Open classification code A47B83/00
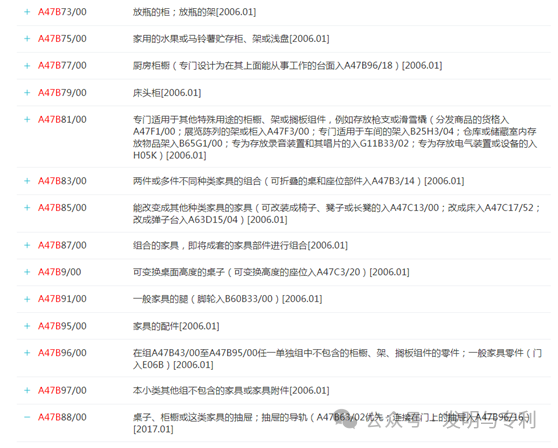The image size is (558, 448). pos(62,181)
